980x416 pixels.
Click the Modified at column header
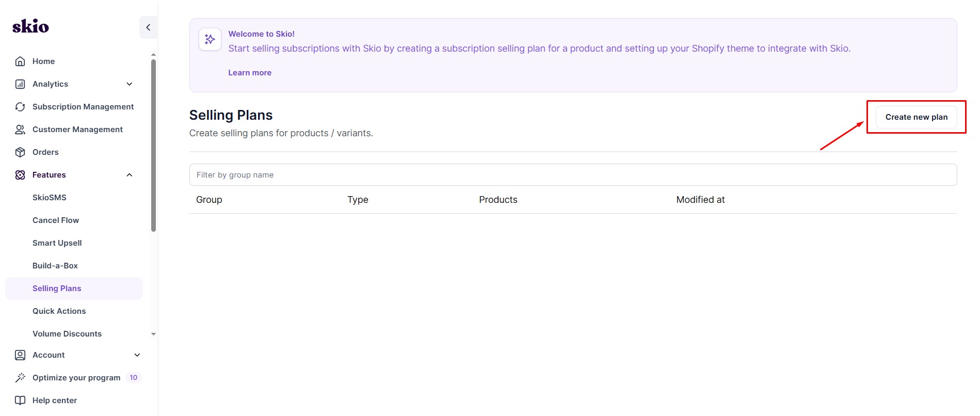tap(700, 200)
